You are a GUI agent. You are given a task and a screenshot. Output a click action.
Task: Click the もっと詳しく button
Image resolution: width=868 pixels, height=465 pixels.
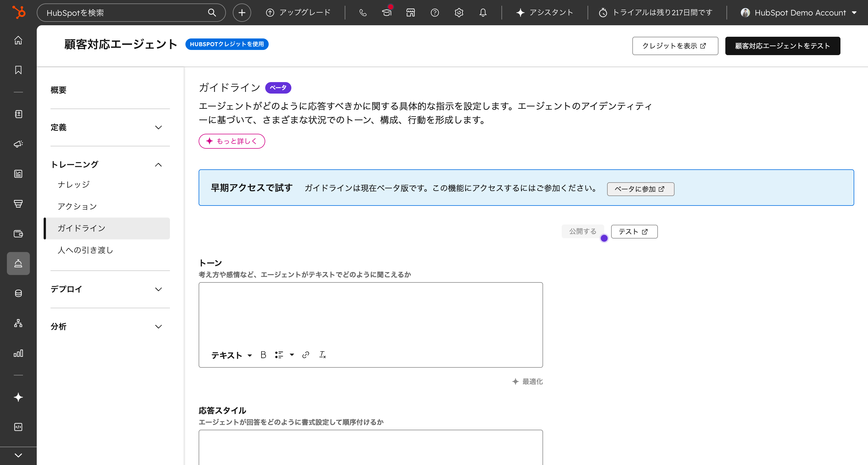coord(231,141)
